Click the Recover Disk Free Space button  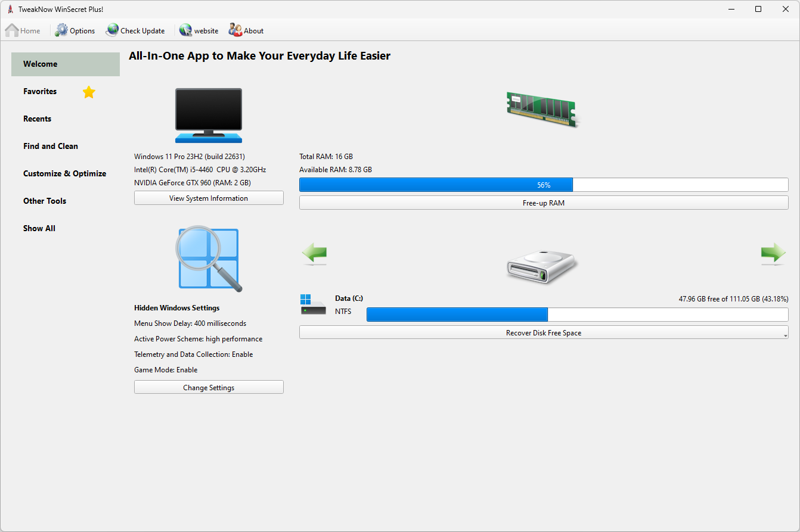(544, 333)
